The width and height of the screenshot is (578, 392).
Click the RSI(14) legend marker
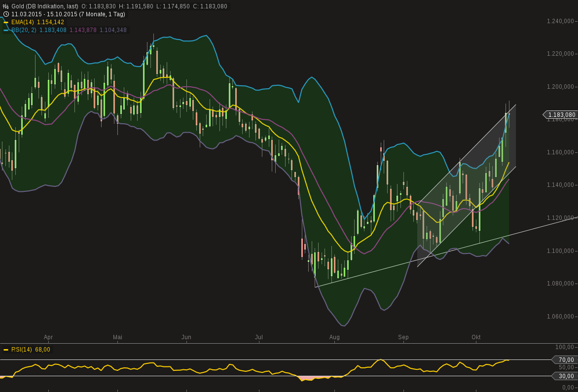(x=7, y=349)
